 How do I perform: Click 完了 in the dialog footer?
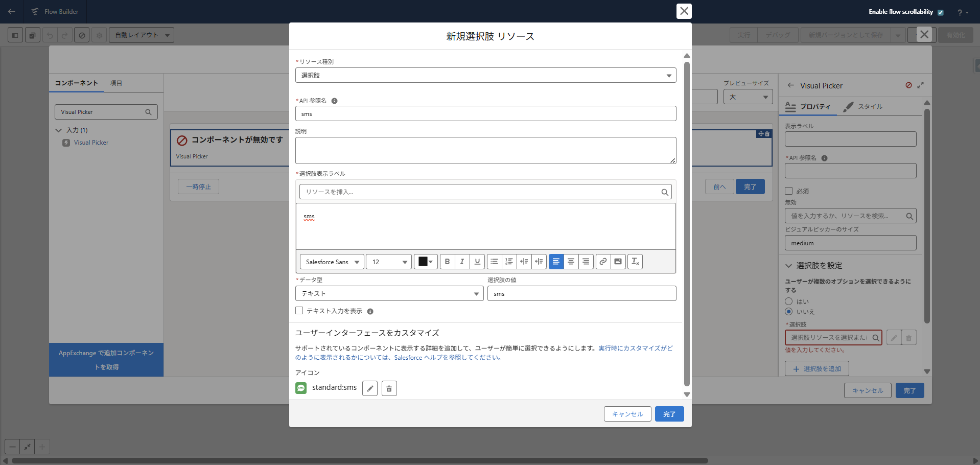point(669,414)
